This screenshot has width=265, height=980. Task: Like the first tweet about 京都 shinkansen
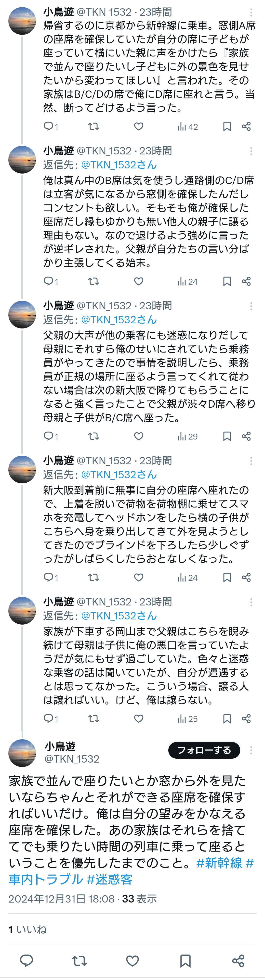tap(139, 127)
